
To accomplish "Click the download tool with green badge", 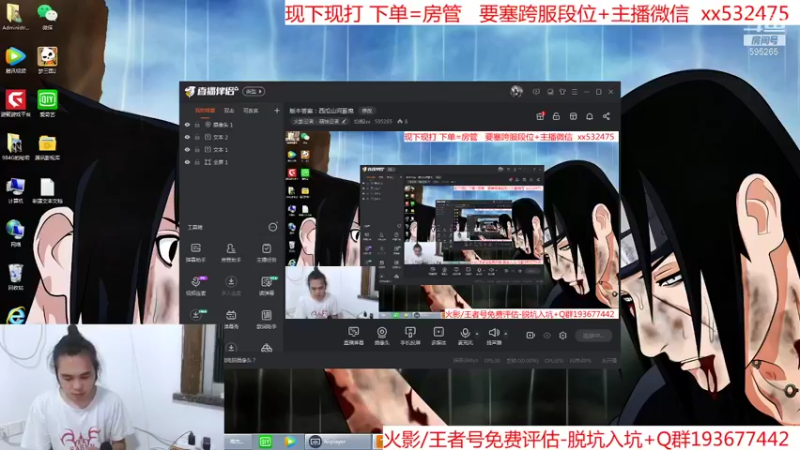I will (x=196, y=315).
